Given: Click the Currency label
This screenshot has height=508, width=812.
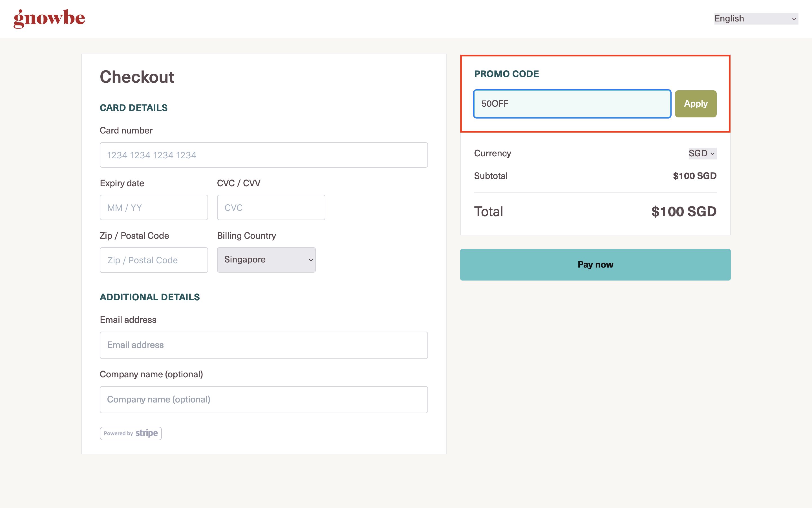Looking at the screenshot, I should (493, 154).
